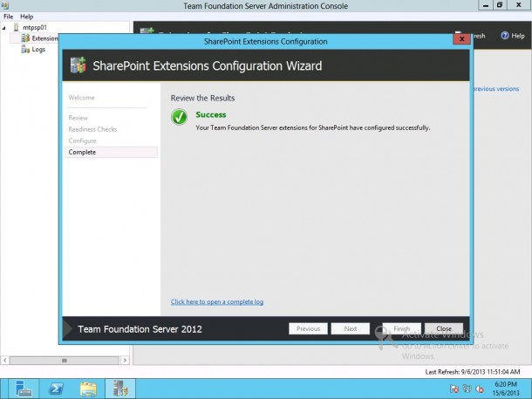Click the Action Center flag tray icon
Image resolution: width=532 pixels, height=399 pixels.
454,389
